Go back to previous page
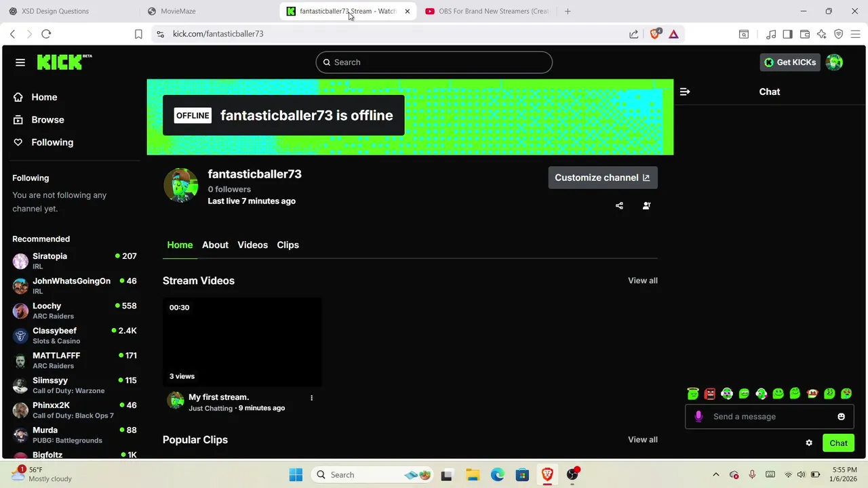Image resolution: width=868 pixels, height=488 pixels. 12,34
